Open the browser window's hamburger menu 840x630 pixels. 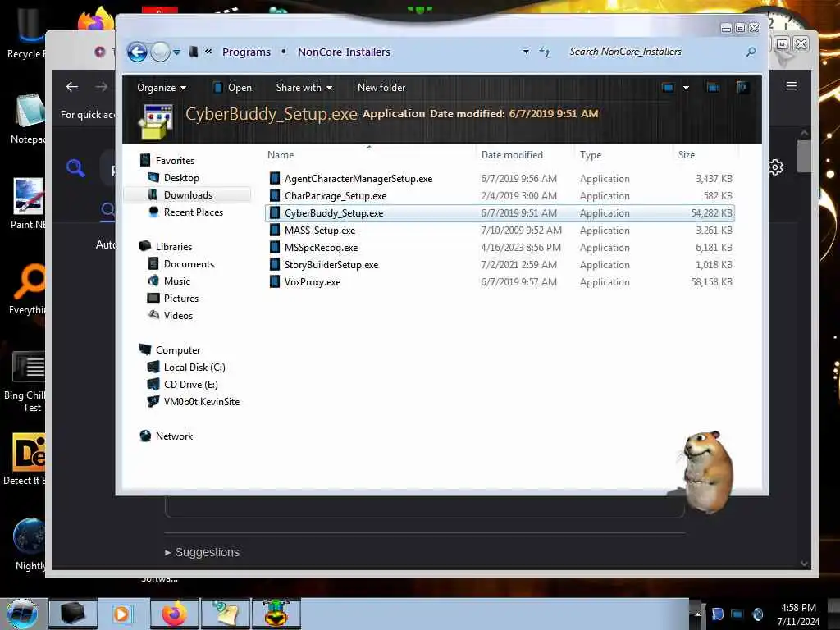click(x=792, y=86)
